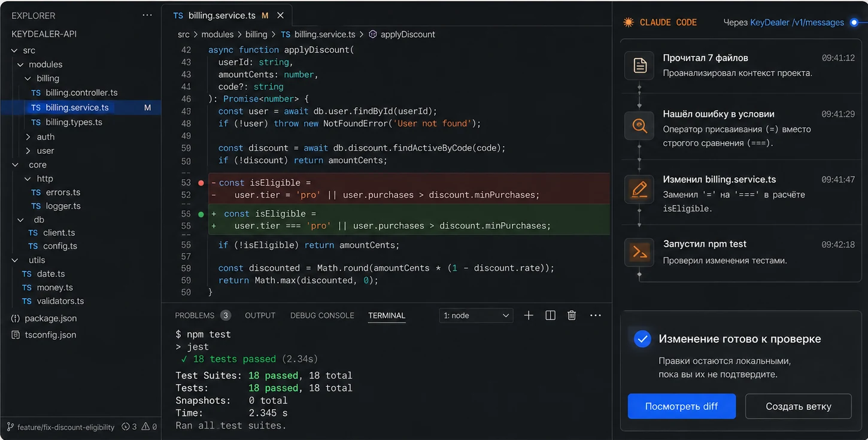The image size is (868, 440).
Task: Expand the auth folder
Action: [x=28, y=137]
